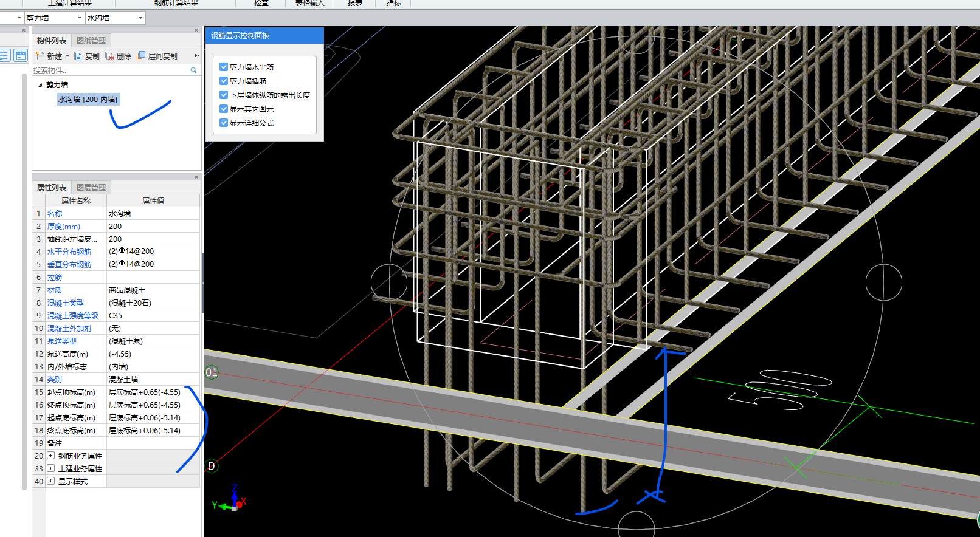
Task: Close the far-left navigation panel
Action: pos(24,30)
